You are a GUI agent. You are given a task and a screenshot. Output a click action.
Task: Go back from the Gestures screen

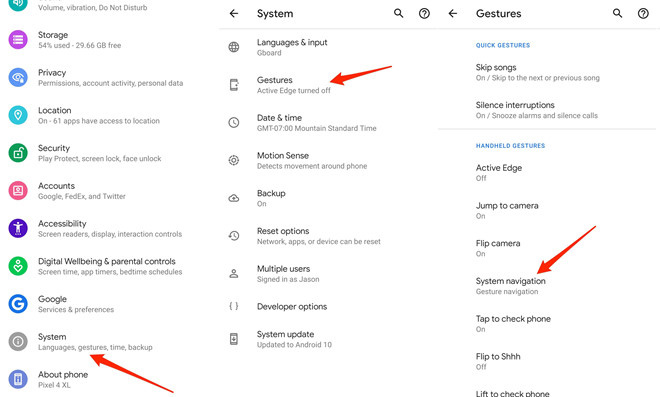[453, 13]
